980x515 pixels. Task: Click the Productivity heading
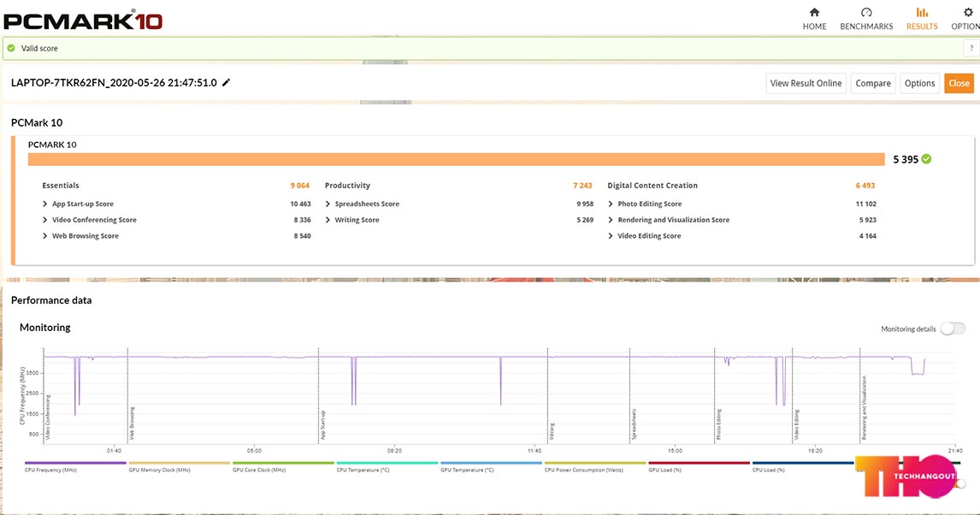coord(347,186)
